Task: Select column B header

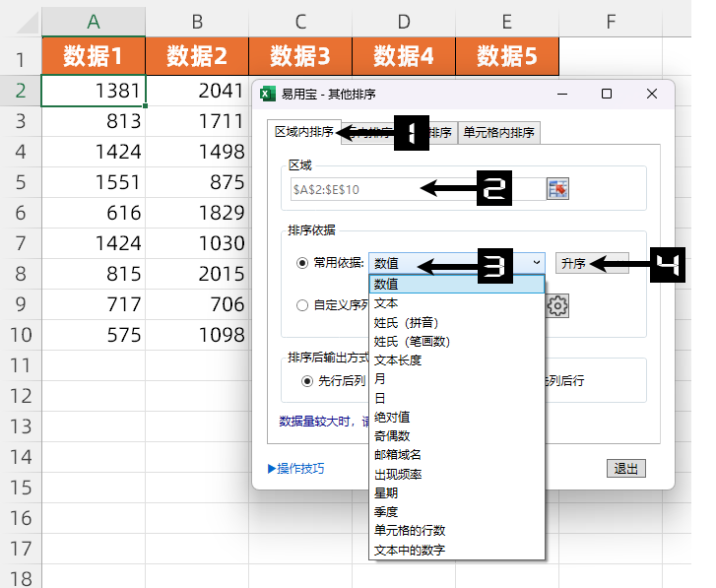Action: (x=197, y=22)
